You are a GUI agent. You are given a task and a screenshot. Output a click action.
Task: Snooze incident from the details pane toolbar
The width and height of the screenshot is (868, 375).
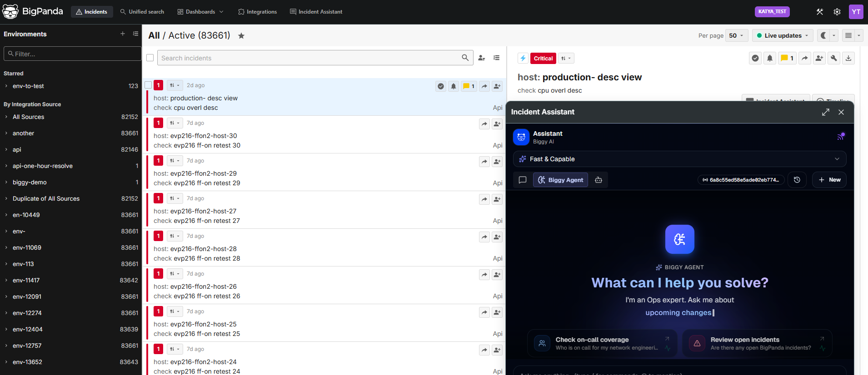[770, 58]
